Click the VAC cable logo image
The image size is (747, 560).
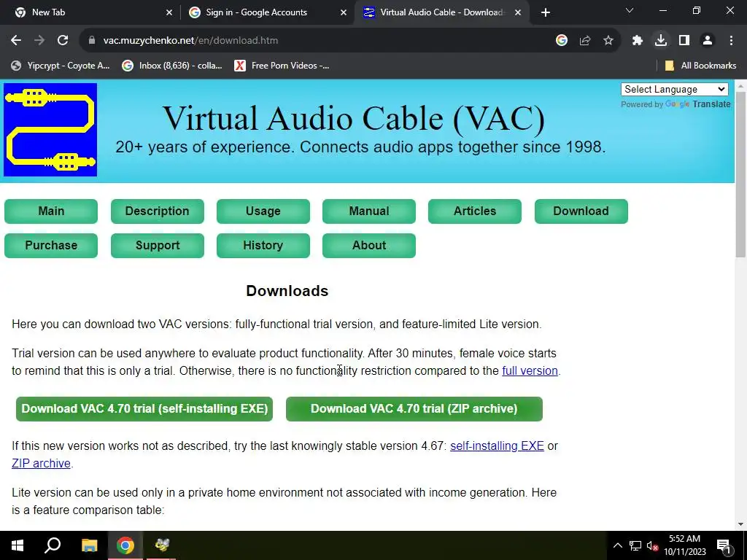[x=50, y=130]
